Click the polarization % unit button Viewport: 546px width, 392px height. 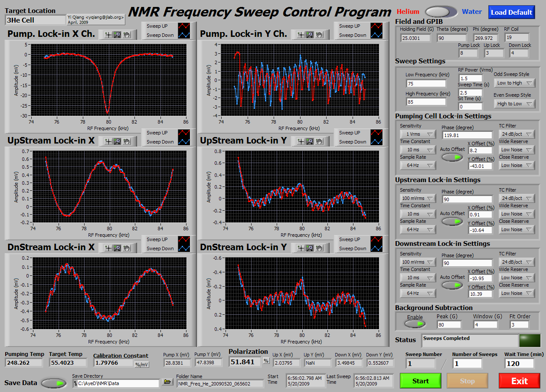[x=266, y=361]
